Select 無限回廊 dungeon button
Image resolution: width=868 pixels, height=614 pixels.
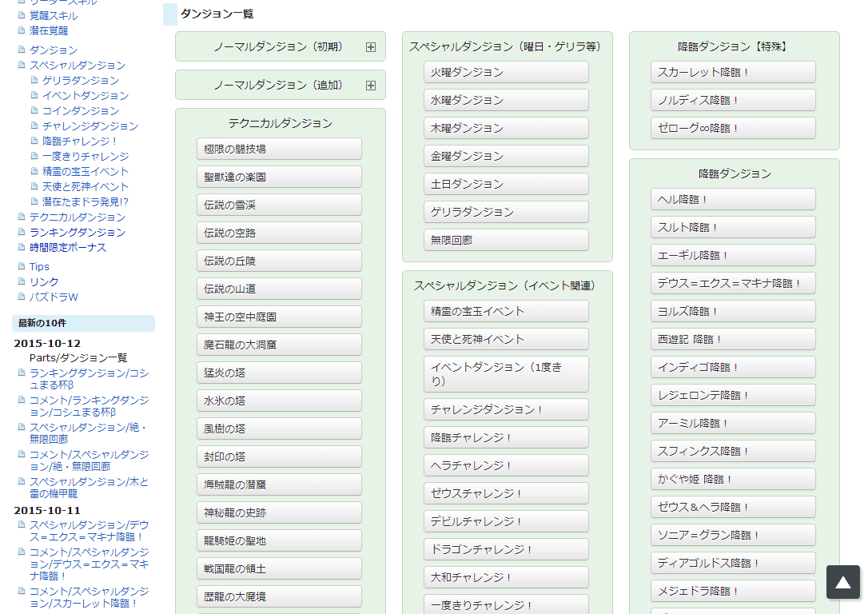click(506, 240)
